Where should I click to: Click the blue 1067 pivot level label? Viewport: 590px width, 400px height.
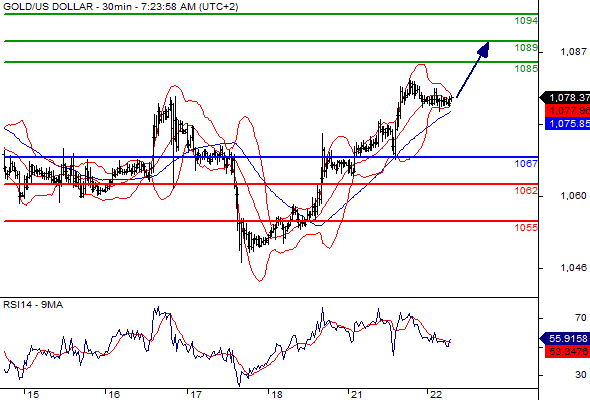pos(526,163)
